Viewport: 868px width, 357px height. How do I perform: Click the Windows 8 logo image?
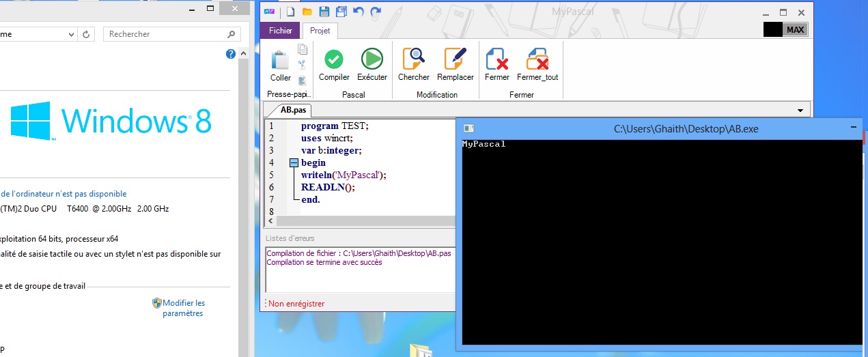click(x=111, y=122)
